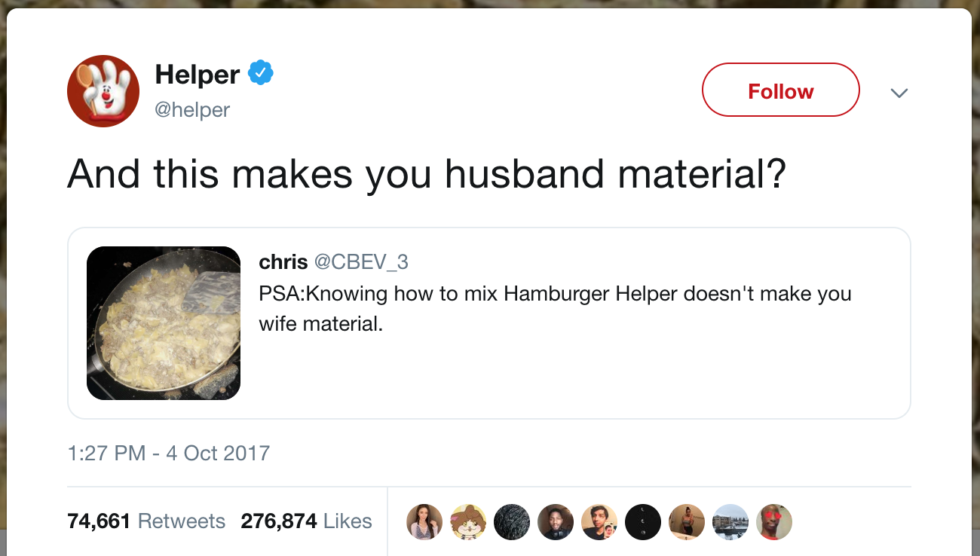Screen dimensions: 980x556
Task: Visit the @helper handle
Action: pyautogui.click(x=192, y=110)
